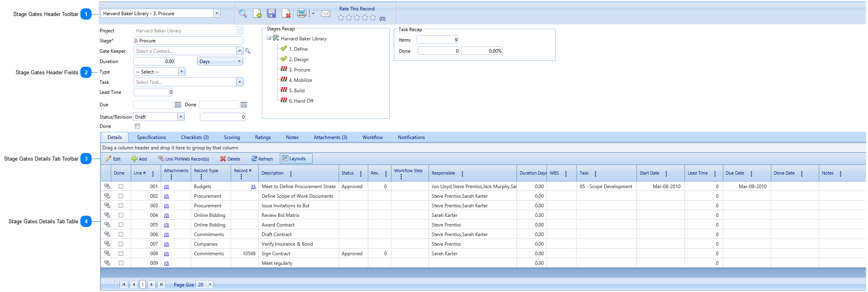Click the link icon on row 005

coord(107,224)
